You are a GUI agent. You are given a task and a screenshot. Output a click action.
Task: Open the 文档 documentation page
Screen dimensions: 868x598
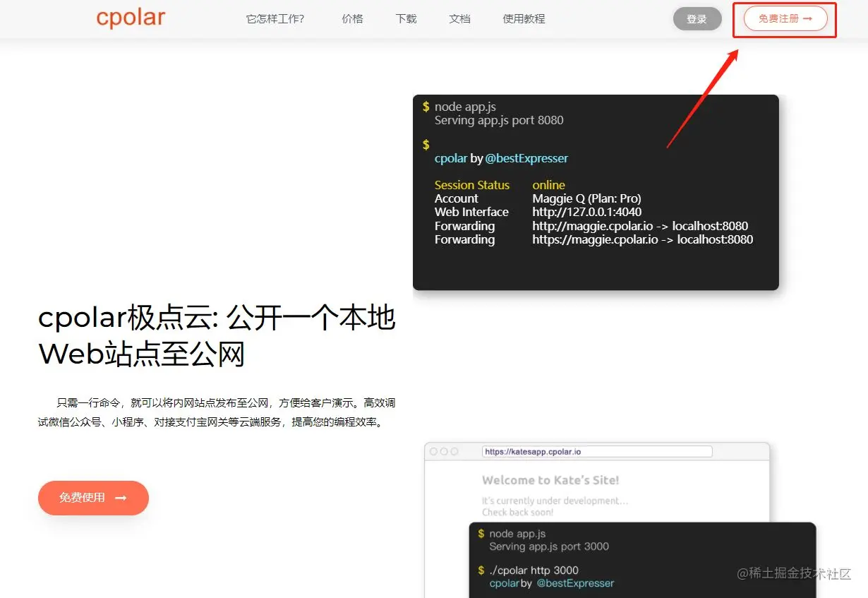point(460,19)
